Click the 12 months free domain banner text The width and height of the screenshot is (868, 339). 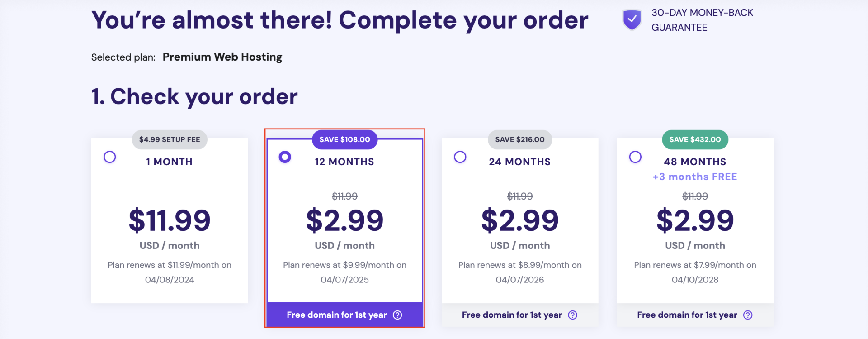pos(336,315)
